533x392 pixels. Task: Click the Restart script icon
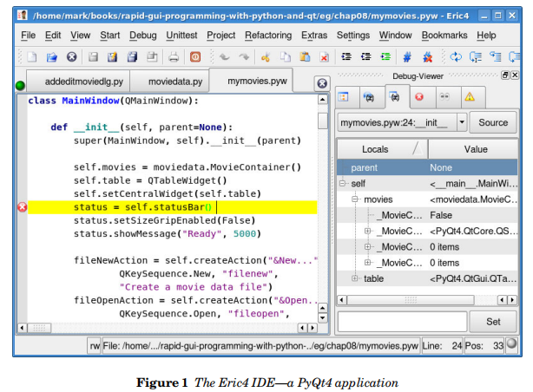tap(456, 56)
